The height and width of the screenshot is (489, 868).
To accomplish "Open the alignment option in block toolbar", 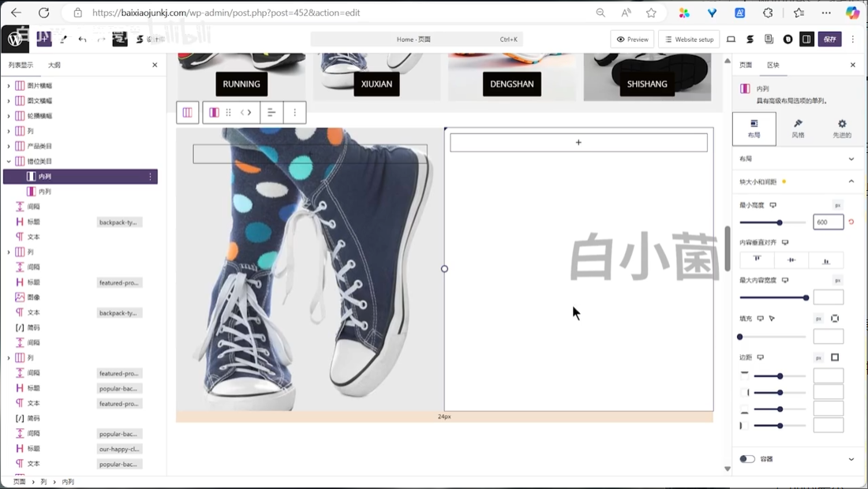I will coord(271,113).
